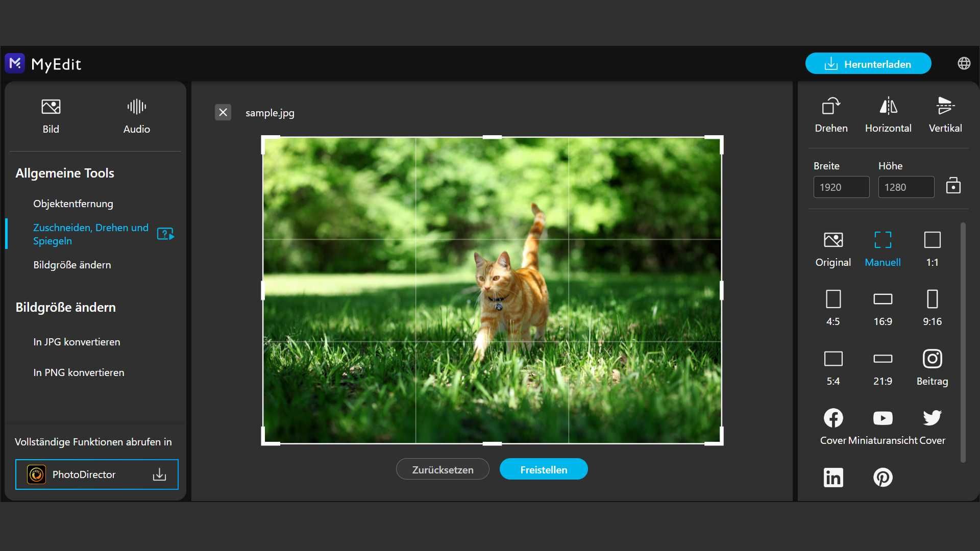
Task: Select the YouTube Miniaturansicht preset
Action: [883, 417]
